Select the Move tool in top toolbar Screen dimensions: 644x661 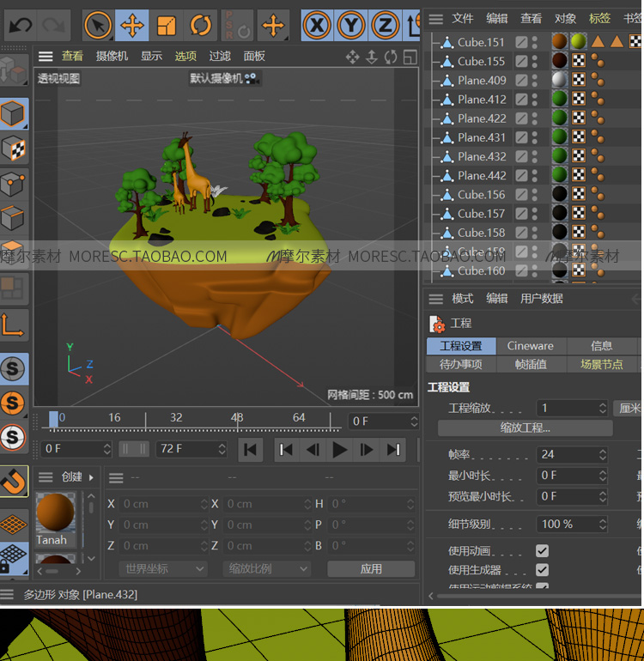tap(132, 26)
